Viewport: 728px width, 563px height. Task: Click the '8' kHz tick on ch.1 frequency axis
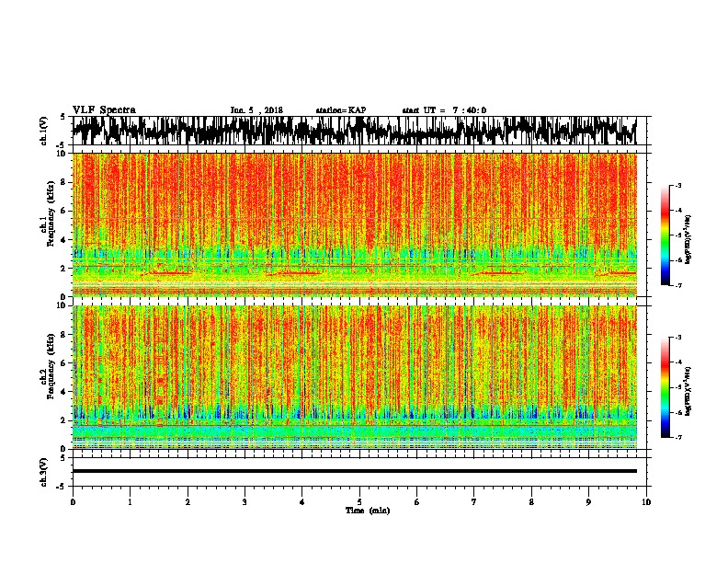coord(64,182)
